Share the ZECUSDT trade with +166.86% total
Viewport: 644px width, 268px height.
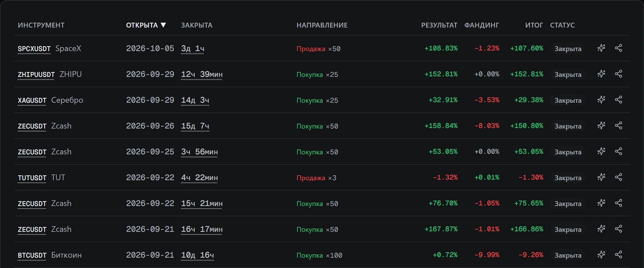[619, 229]
